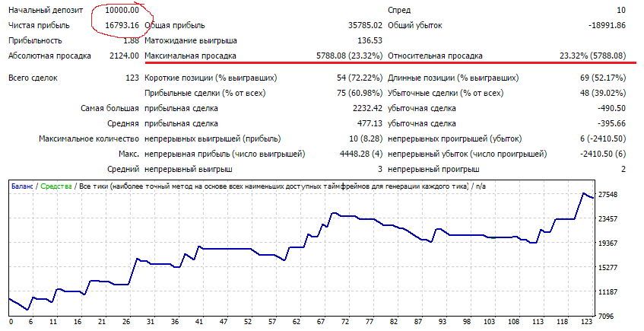Click 'Короткие позиции (% выигравших)' label

tap(211, 78)
